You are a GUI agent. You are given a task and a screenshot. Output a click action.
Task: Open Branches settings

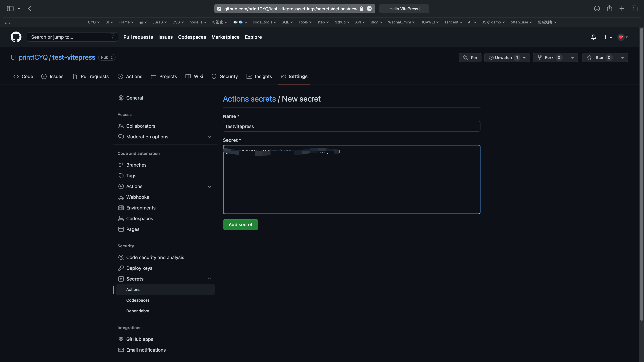coord(165,165)
